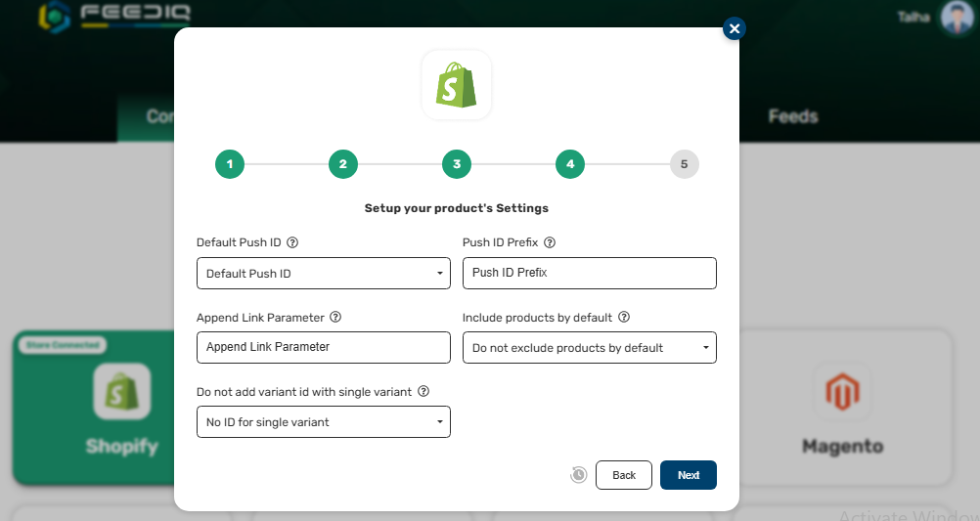Go to wizard step 2

343,164
